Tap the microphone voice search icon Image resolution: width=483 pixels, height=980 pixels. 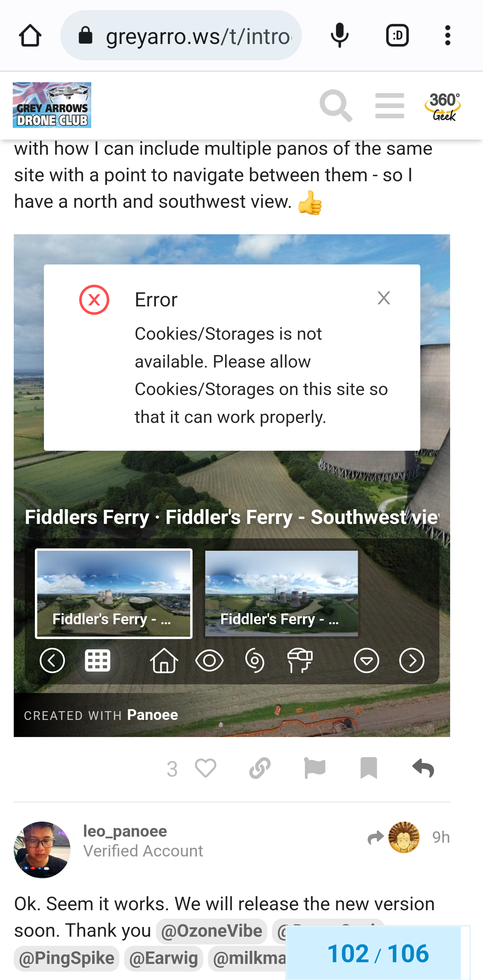[340, 35]
